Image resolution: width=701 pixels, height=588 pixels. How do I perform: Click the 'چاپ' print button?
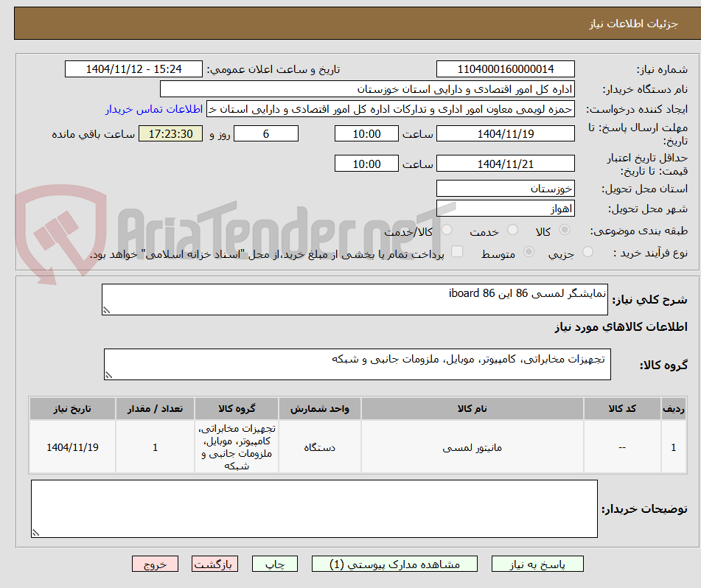[x=274, y=564]
